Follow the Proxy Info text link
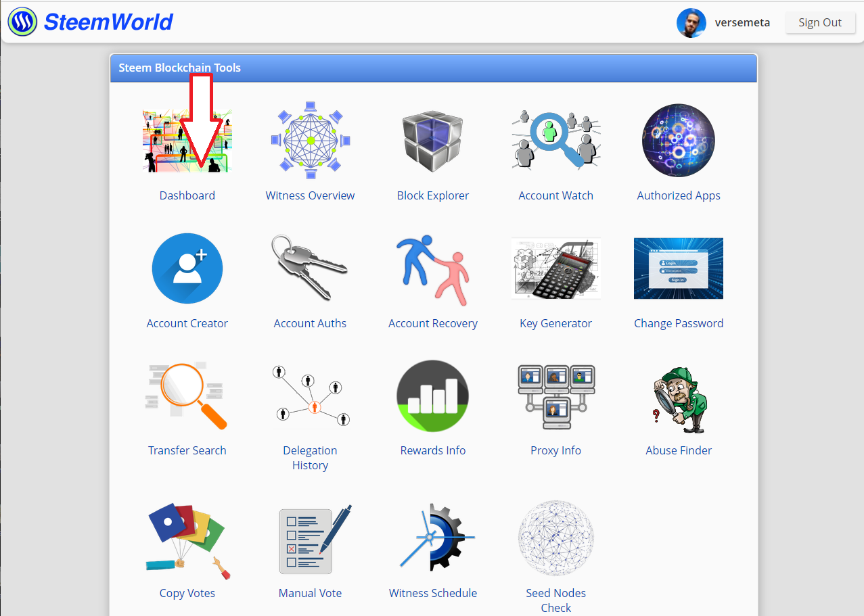This screenshot has height=616, width=864. [556, 450]
